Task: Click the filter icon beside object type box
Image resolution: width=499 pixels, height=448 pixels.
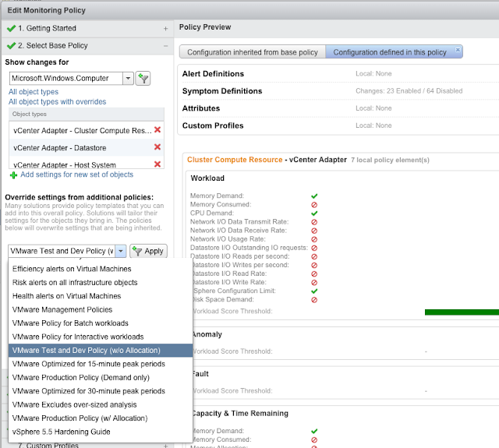Action: click(143, 78)
